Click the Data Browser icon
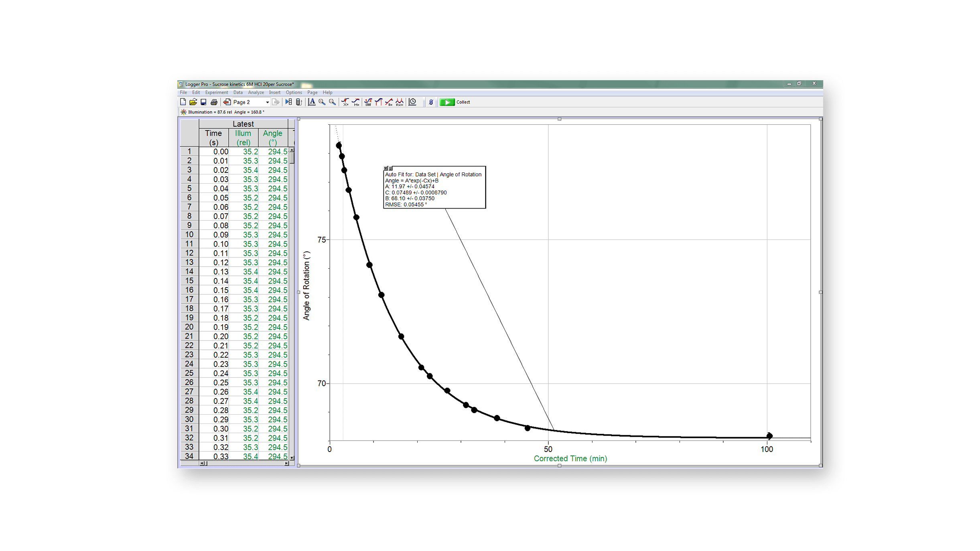Screen dimensions: 980x551 coord(288,102)
